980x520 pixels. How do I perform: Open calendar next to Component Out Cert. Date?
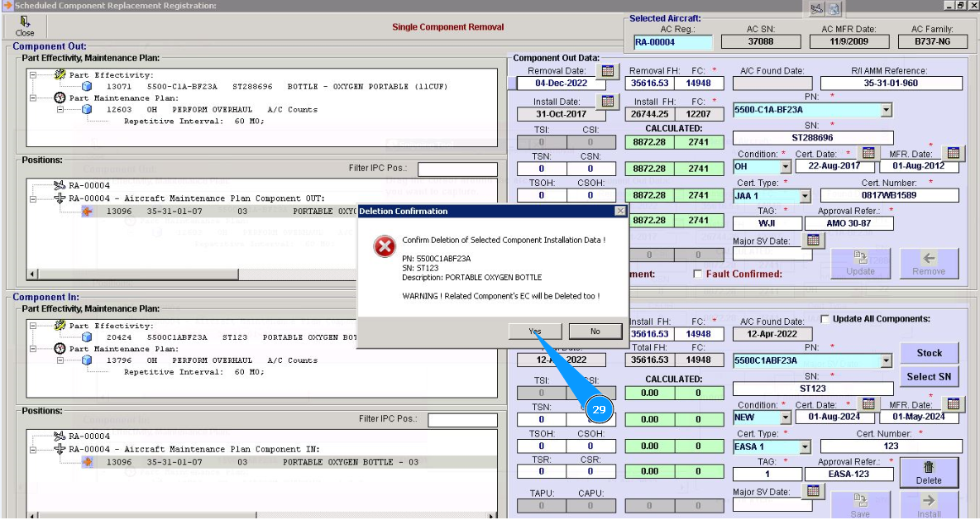pos(868,153)
